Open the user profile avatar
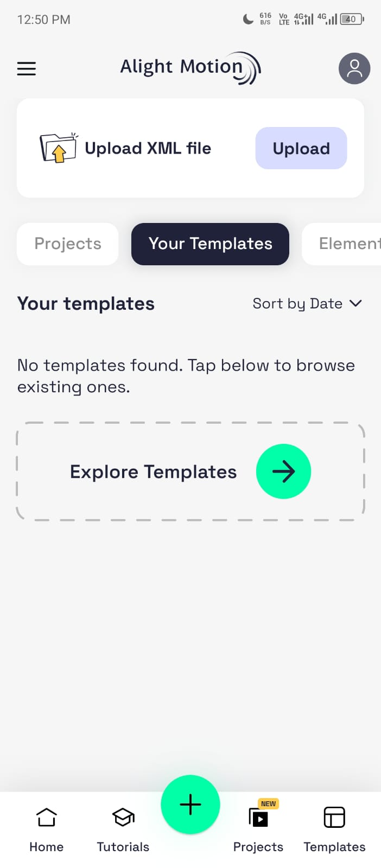This screenshot has width=381, height=868. tap(354, 68)
